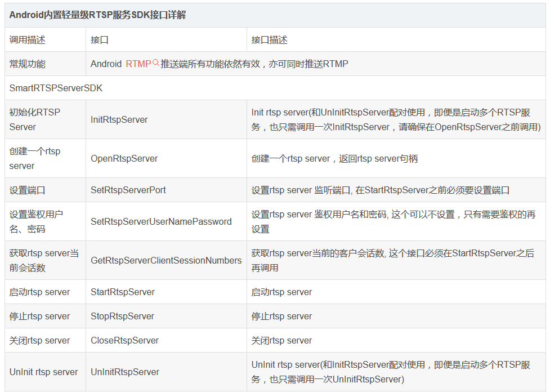Click the '调用描述' header cell

click(45, 39)
